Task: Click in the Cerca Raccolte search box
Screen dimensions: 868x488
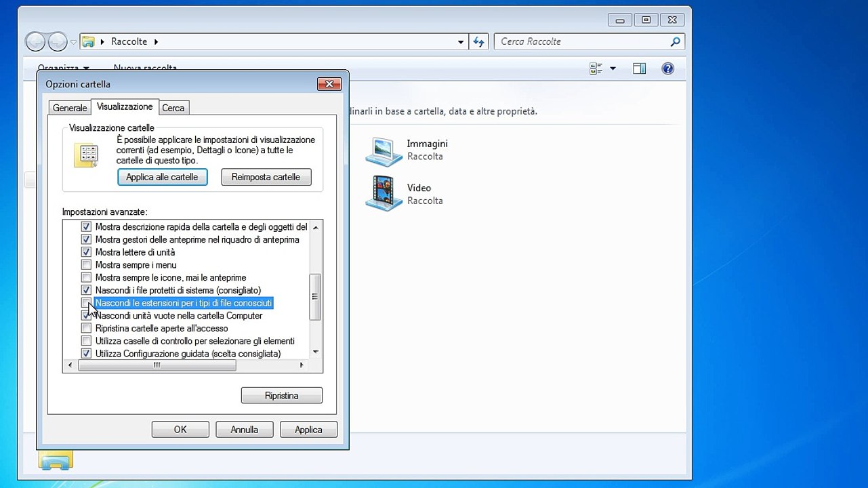Action: point(583,41)
